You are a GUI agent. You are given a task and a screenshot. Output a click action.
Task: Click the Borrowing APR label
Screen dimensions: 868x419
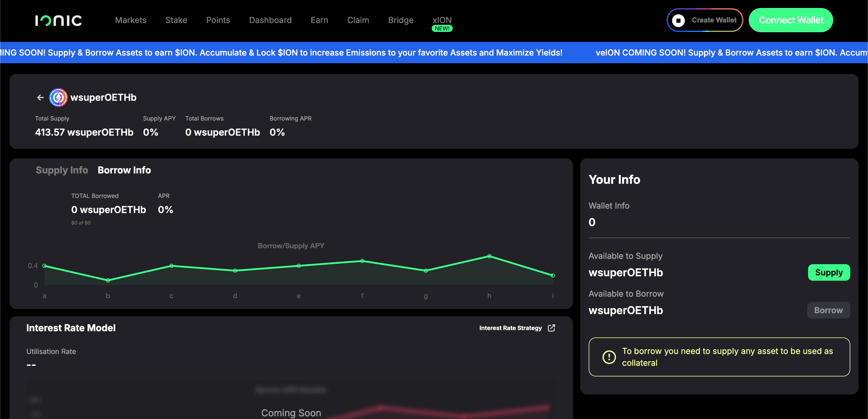[290, 118]
